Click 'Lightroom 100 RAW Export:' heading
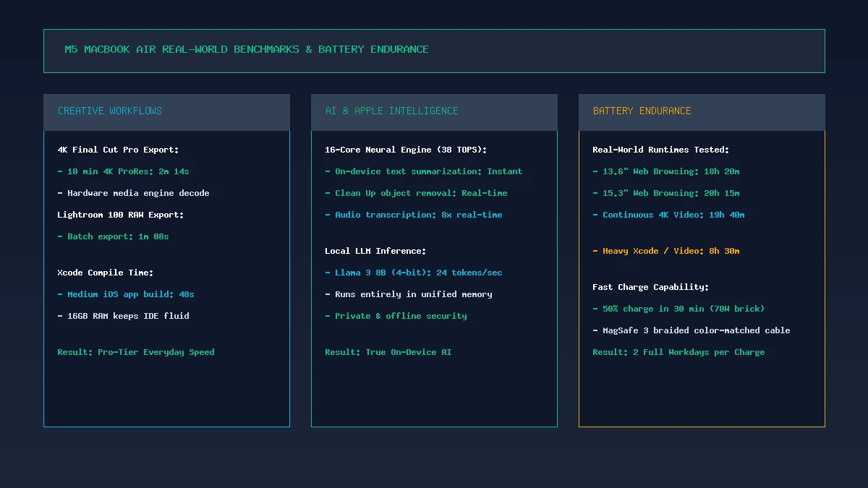 pyautogui.click(x=121, y=215)
